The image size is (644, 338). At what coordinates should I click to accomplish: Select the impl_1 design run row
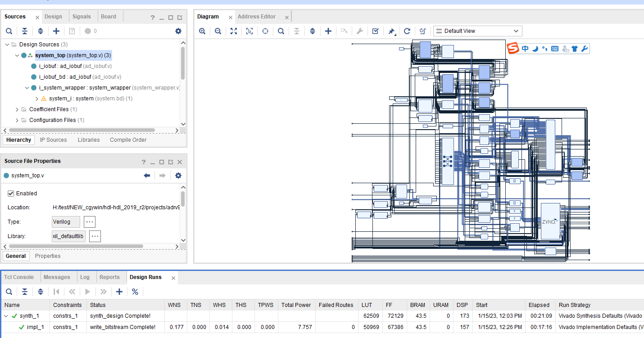(x=36, y=327)
